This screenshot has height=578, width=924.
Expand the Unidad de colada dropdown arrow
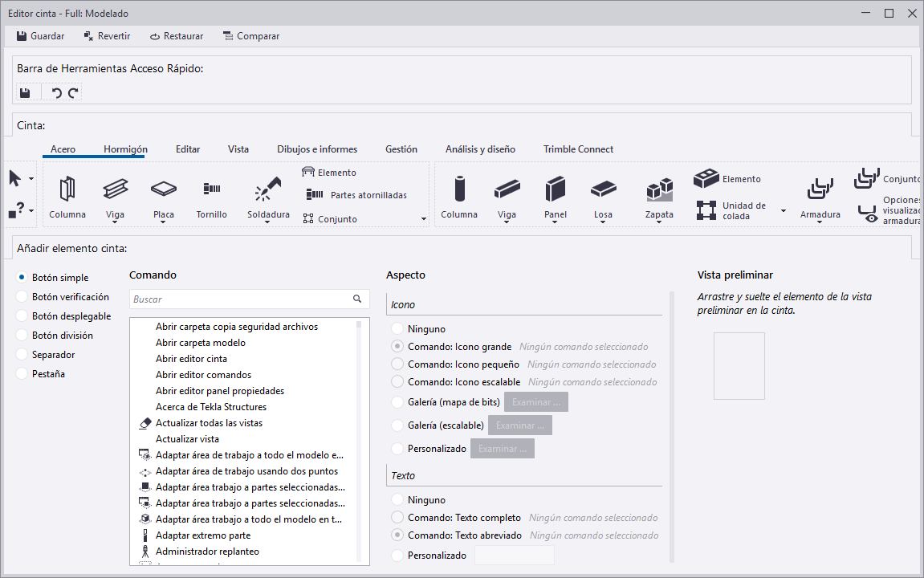783,211
